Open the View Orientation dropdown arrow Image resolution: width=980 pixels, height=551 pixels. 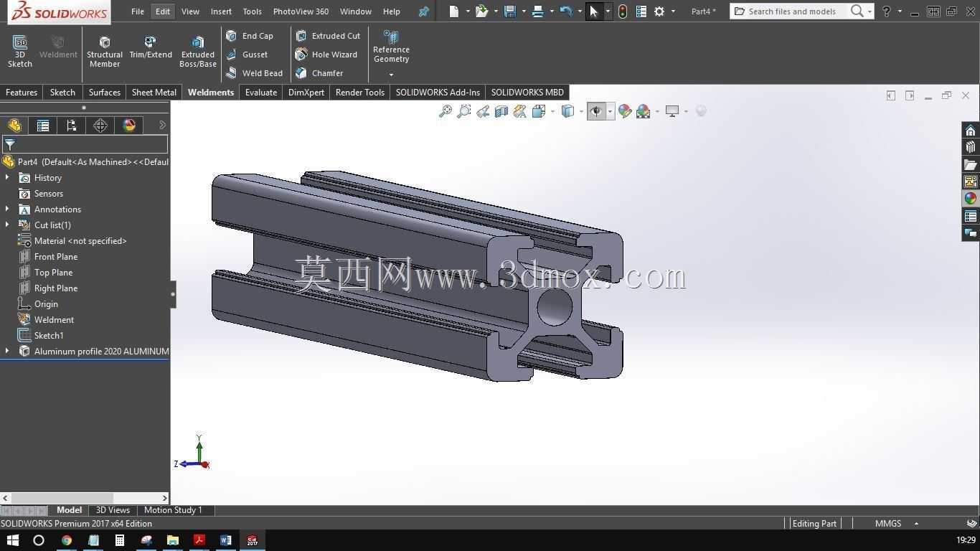[x=552, y=111]
